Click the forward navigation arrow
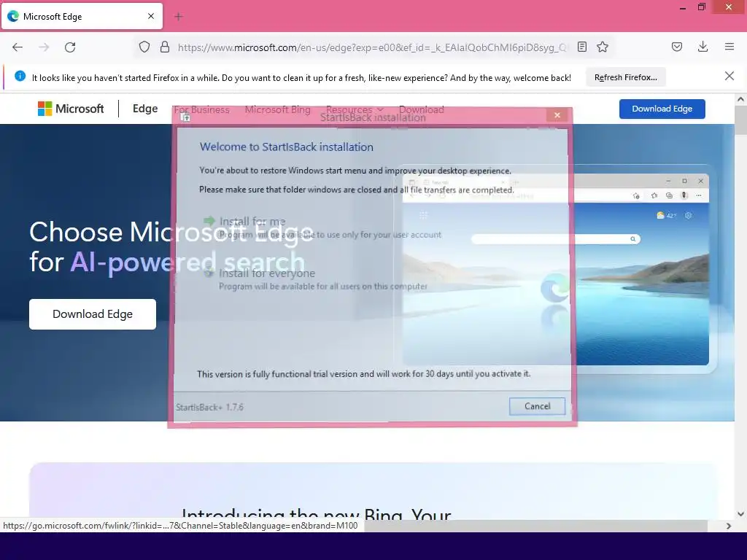Image resolution: width=747 pixels, height=560 pixels. (x=44, y=47)
